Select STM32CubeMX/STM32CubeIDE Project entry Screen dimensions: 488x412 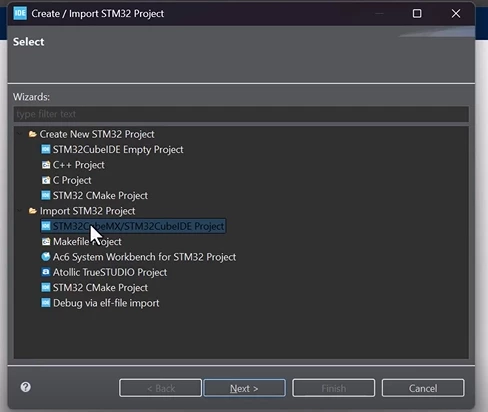[138, 226]
